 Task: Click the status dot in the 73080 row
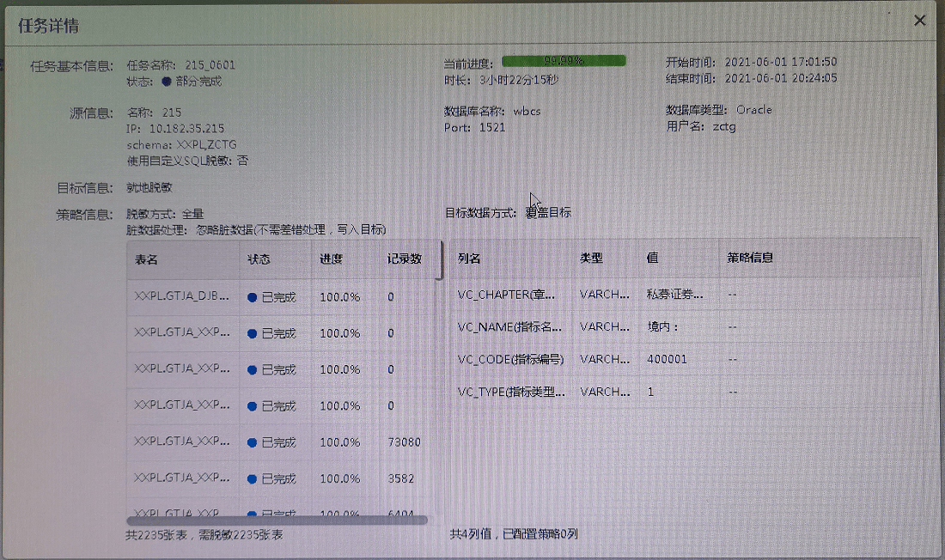(252, 442)
